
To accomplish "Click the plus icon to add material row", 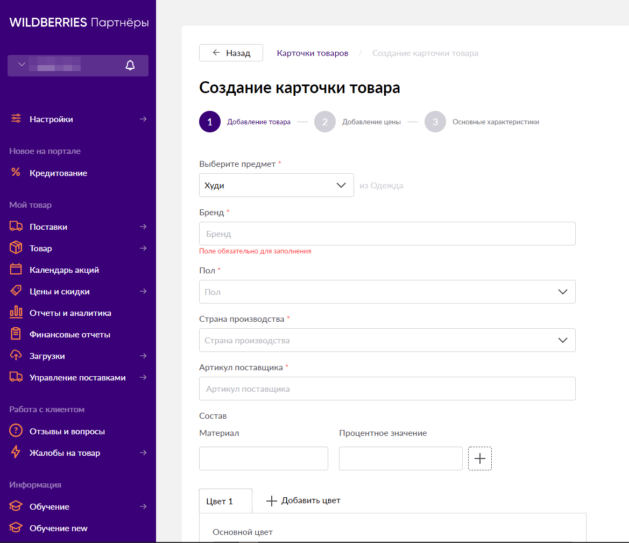I will 480,458.
